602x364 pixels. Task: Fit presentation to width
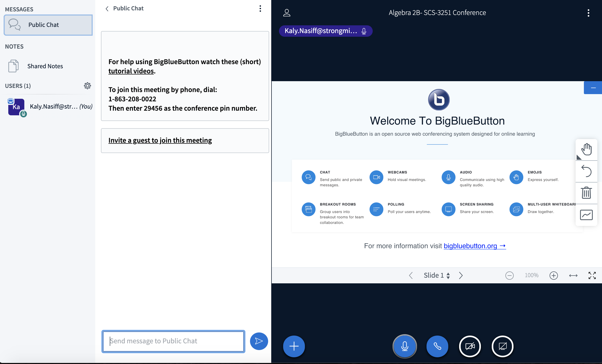click(573, 276)
